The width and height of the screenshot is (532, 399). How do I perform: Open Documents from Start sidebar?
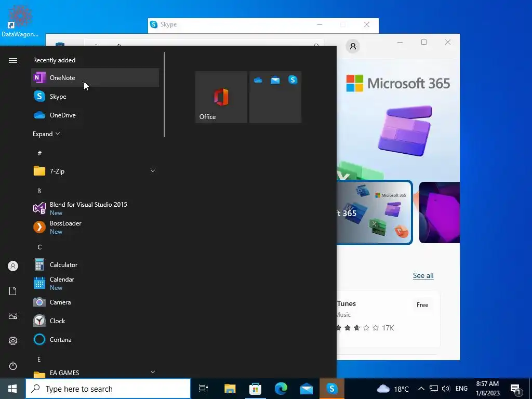point(13,291)
